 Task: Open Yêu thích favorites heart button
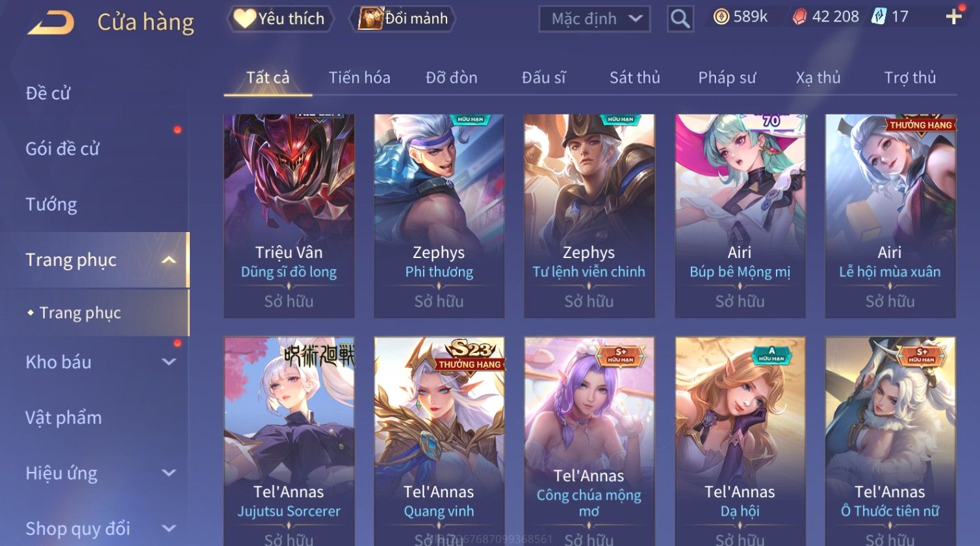[280, 19]
